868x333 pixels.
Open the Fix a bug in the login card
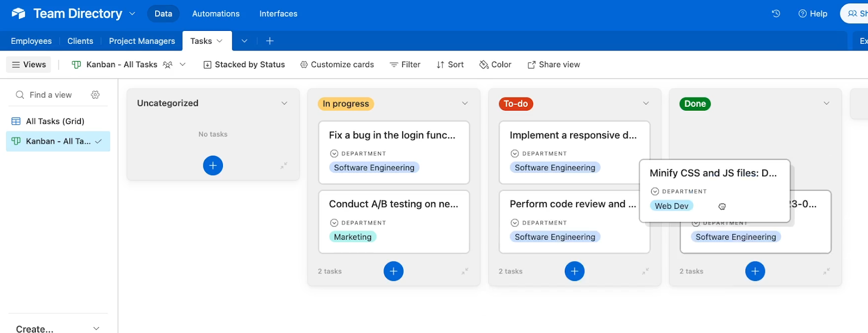point(394,152)
